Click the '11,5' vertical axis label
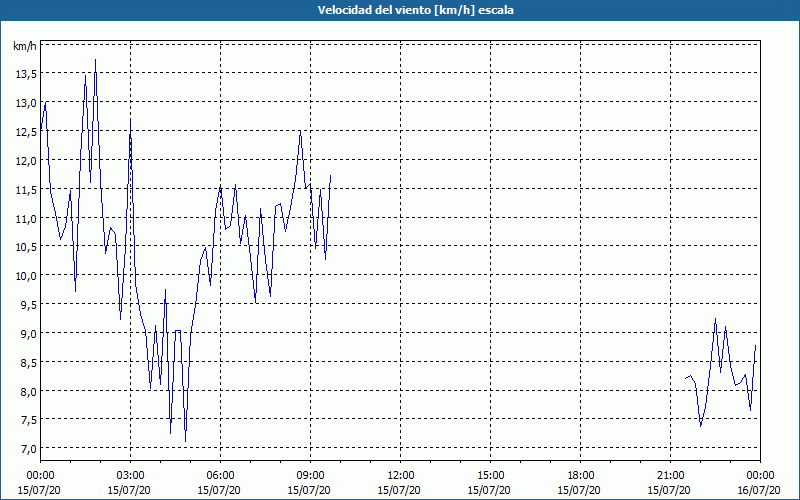This screenshot has width=800, height=500. [26, 189]
